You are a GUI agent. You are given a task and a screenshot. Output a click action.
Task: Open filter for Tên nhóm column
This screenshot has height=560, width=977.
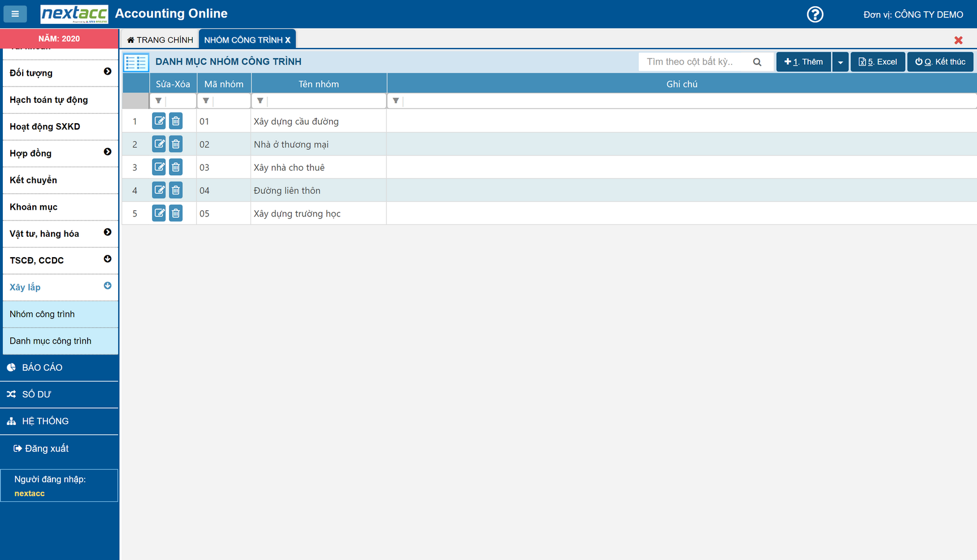(x=260, y=101)
